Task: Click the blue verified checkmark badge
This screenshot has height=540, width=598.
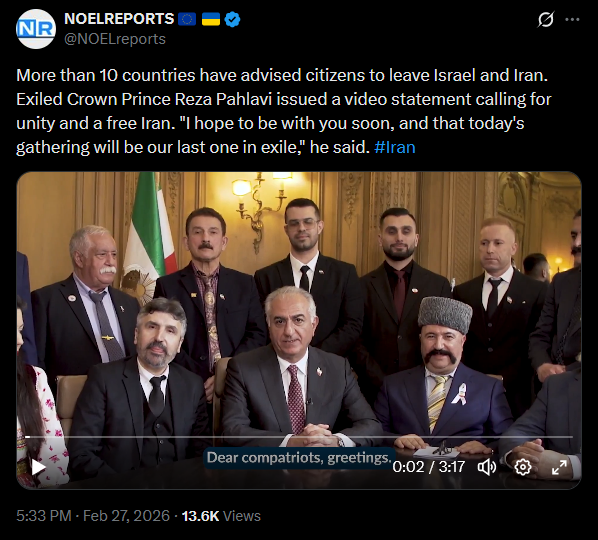Action: pyautogui.click(x=232, y=19)
